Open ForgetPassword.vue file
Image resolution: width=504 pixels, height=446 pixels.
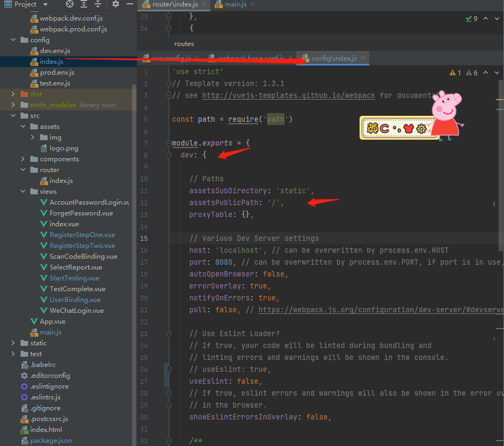coord(81,213)
